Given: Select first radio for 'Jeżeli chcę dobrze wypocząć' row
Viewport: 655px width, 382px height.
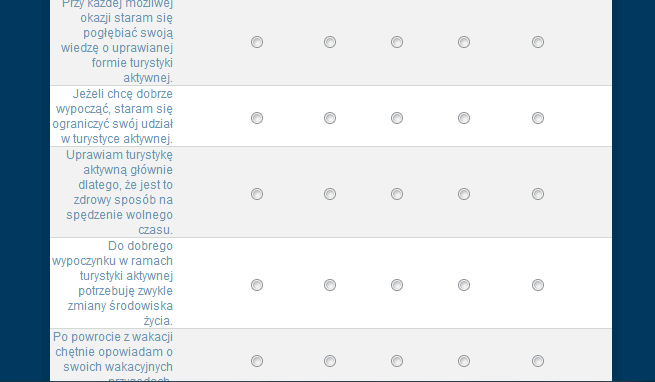Looking at the screenshot, I should [257, 118].
